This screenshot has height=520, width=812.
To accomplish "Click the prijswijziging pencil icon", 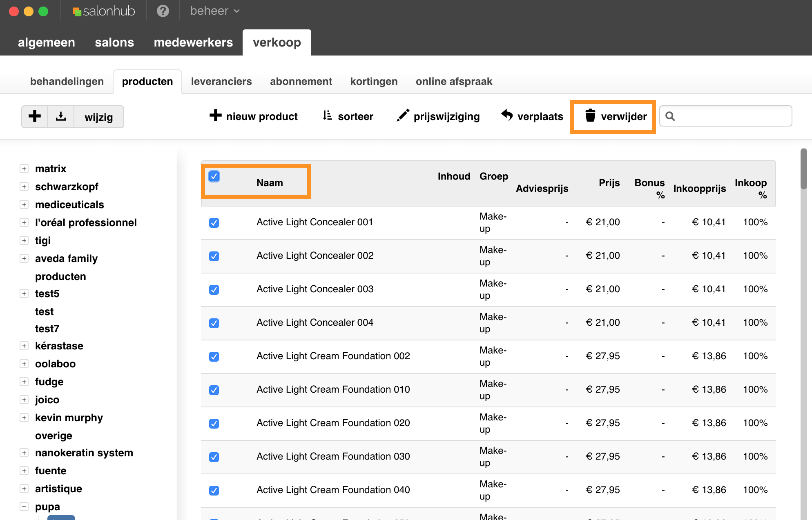I will [x=403, y=116].
